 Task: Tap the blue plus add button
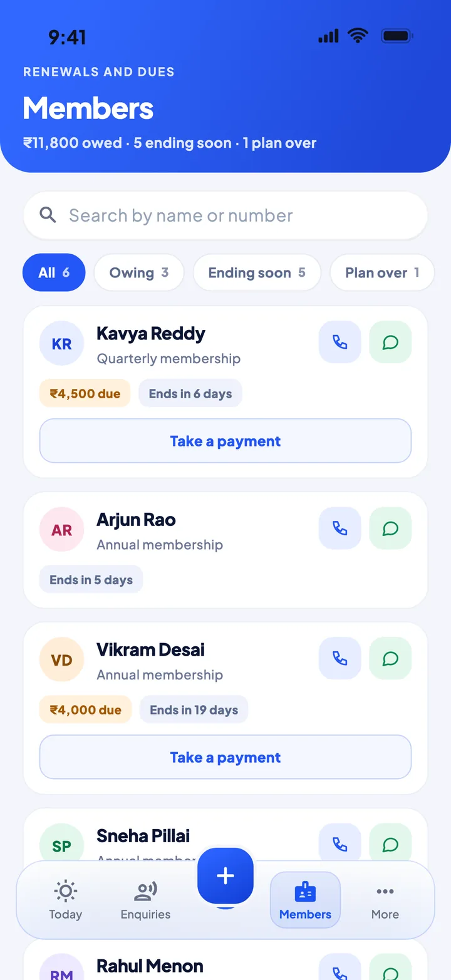pyautogui.click(x=225, y=876)
